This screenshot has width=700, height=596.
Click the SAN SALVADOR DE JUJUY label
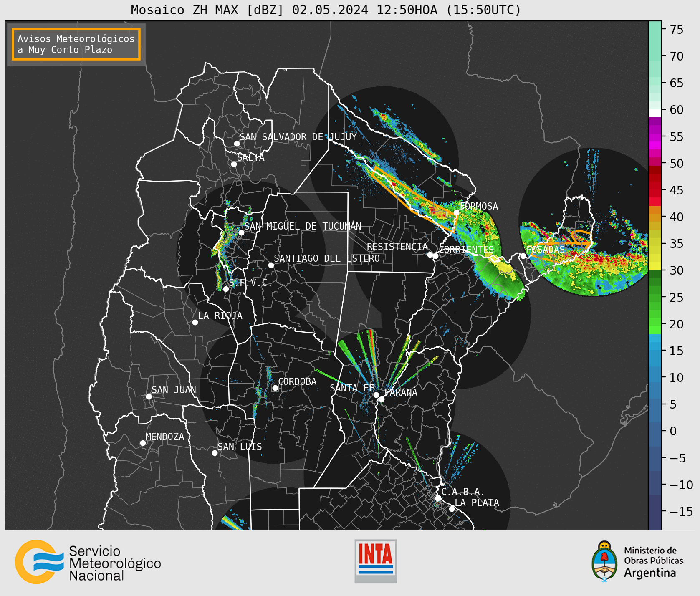[298, 137]
